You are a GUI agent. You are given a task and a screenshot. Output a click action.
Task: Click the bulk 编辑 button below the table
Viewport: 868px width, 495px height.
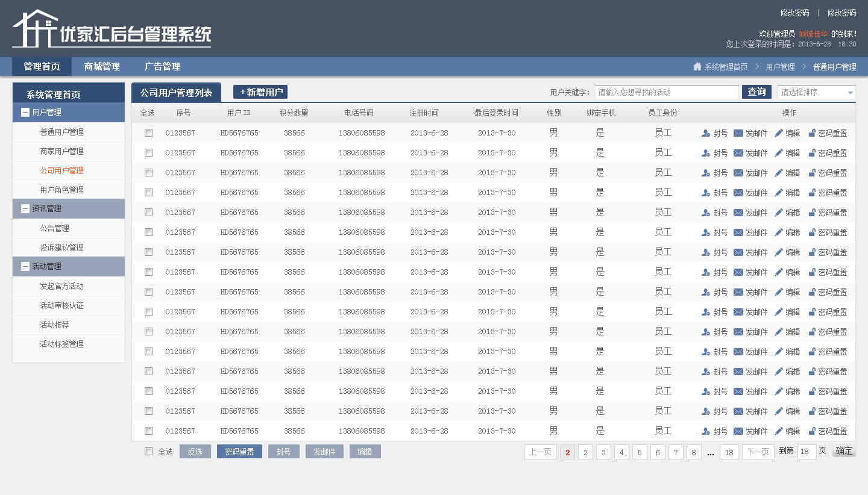click(365, 452)
